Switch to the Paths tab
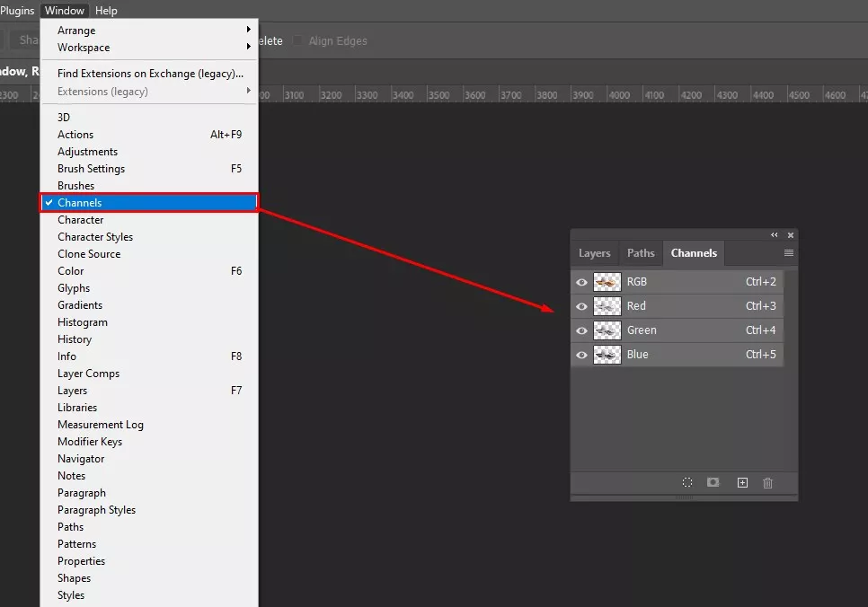The height and width of the screenshot is (607, 868). coord(641,253)
